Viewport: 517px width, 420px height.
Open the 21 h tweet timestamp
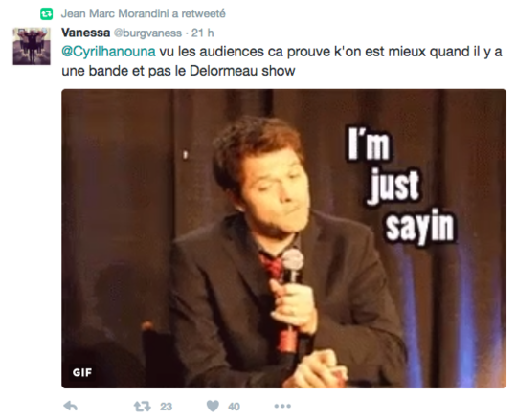tap(202, 33)
